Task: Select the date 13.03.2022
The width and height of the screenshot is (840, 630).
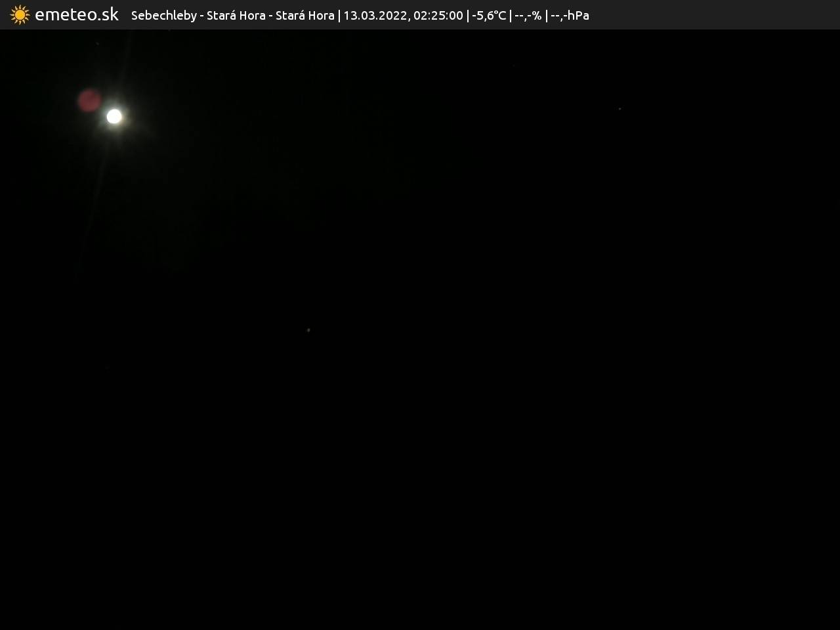Action: 374,15
